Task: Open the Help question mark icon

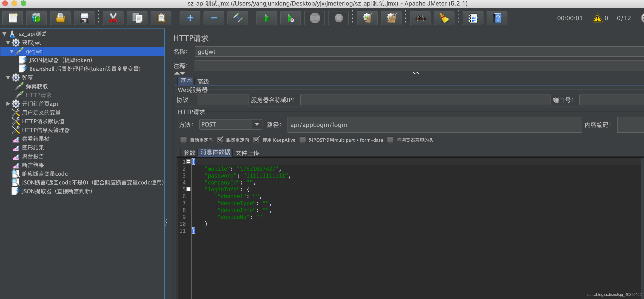Action: [x=497, y=18]
